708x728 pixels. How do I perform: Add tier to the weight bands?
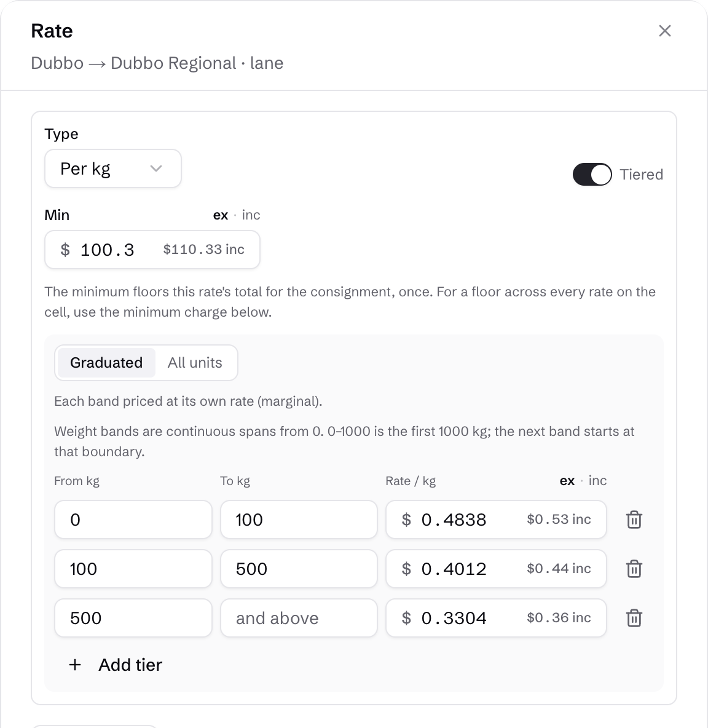(116, 665)
